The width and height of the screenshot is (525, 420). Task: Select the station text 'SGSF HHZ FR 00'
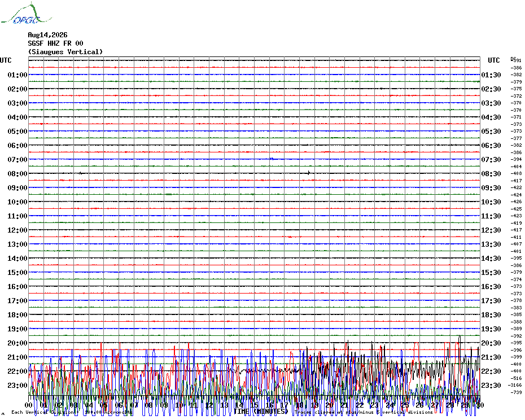(55, 43)
